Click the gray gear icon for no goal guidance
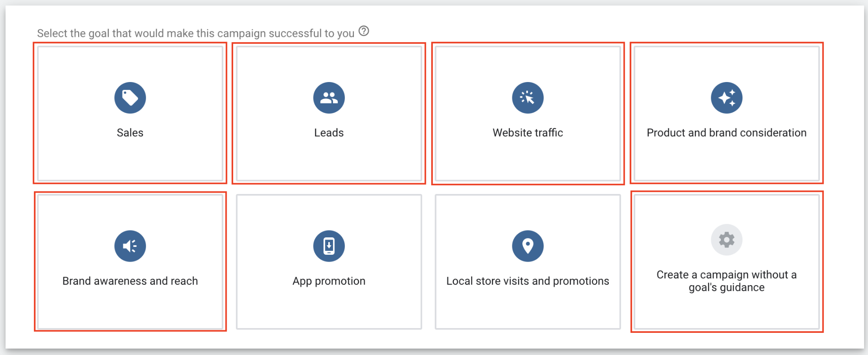This screenshot has width=868, height=355. tap(726, 240)
